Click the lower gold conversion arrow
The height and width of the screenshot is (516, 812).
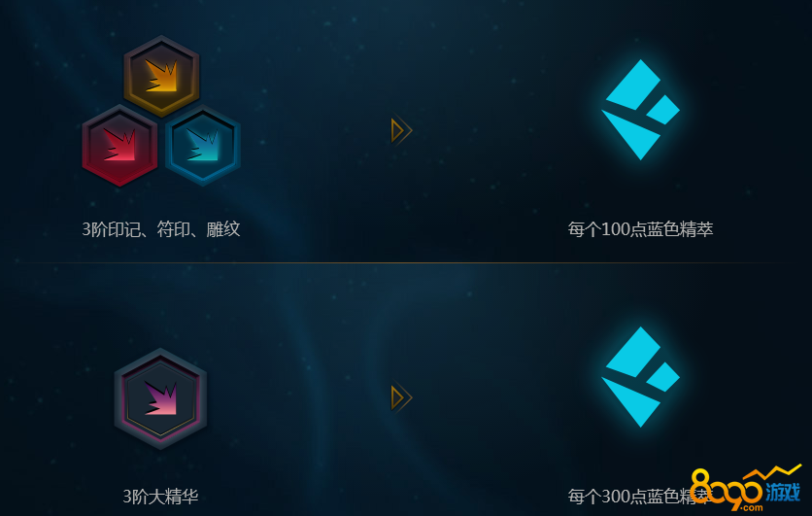point(401,397)
